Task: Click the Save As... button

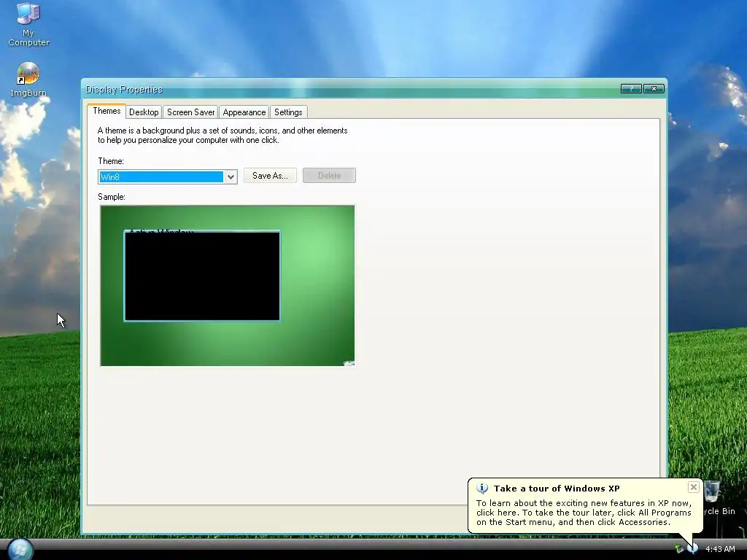Action: [270, 175]
